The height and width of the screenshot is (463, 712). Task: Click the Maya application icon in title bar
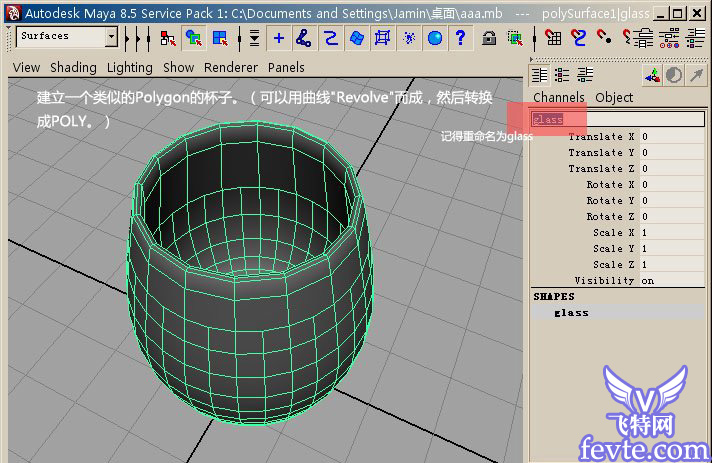tap(14, 13)
